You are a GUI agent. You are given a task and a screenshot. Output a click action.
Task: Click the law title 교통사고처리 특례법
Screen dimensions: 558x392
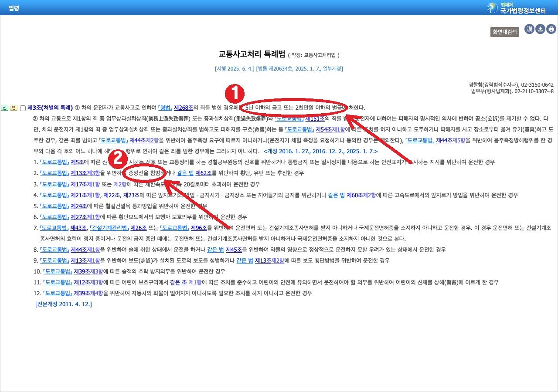click(x=252, y=54)
